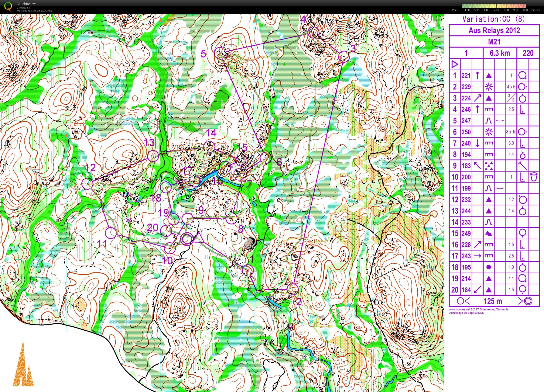Click control code 221 in the description row 1
Viewport: 544px width, 392px height.
coord(466,76)
